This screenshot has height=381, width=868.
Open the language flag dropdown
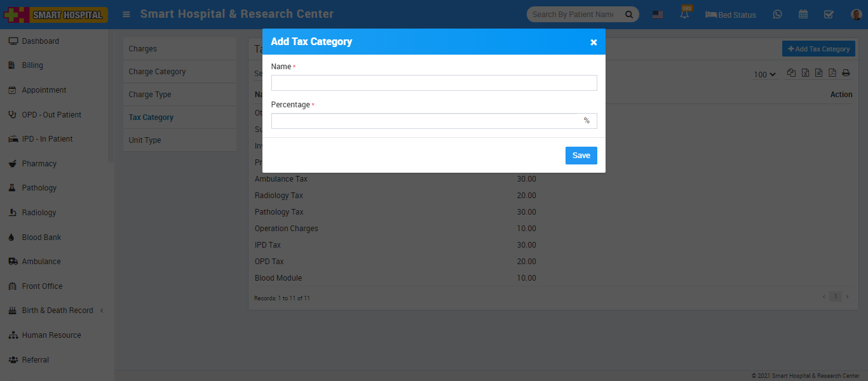pos(658,15)
